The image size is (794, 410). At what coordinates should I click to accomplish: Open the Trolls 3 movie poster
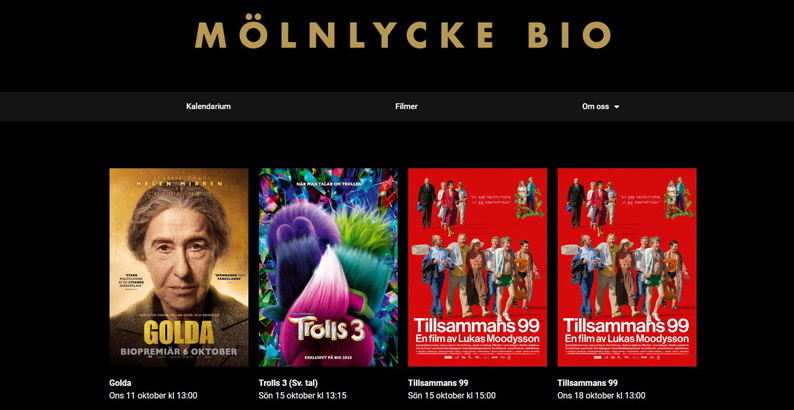point(328,267)
